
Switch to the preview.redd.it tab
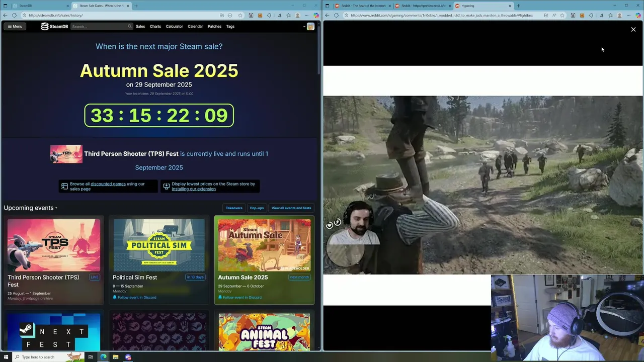click(423, 6)
